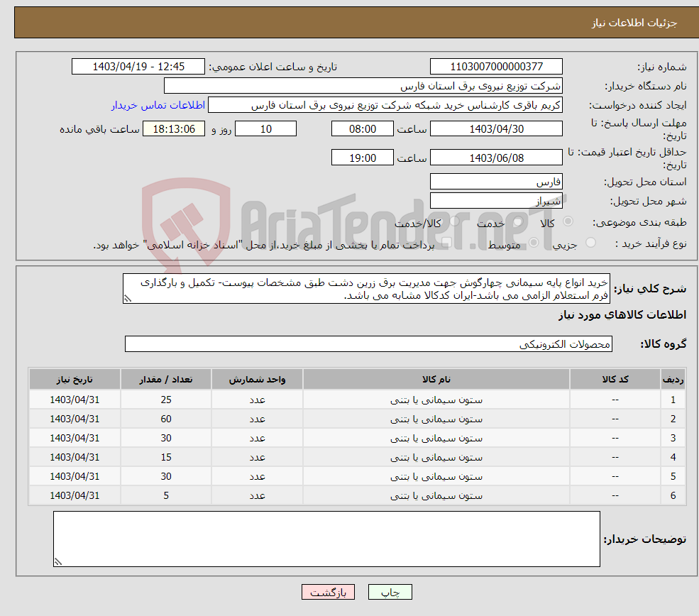Click the request creator name field
699x616 pixels.
385,105
